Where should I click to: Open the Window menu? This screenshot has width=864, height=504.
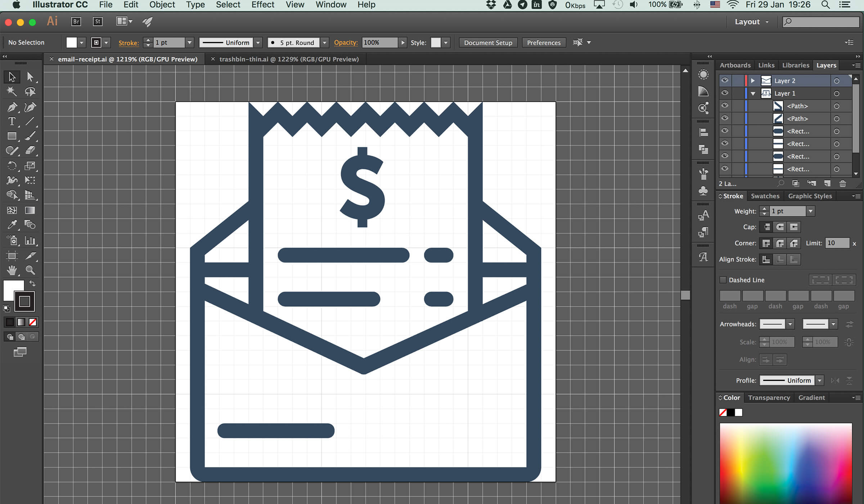point(331,5)
